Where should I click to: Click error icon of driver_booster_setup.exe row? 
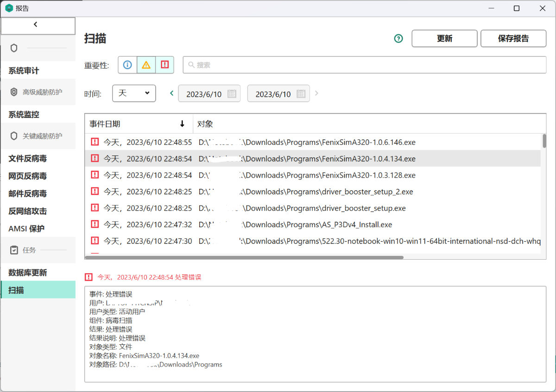click(x=95, y=208)
